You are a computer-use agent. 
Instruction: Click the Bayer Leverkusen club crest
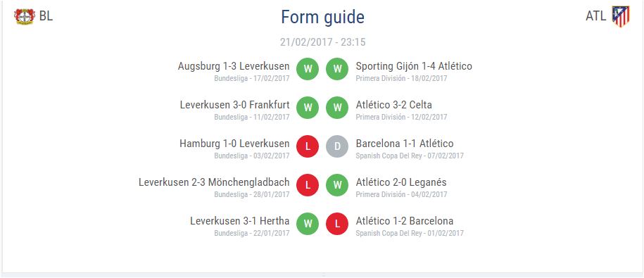[25, 16]
